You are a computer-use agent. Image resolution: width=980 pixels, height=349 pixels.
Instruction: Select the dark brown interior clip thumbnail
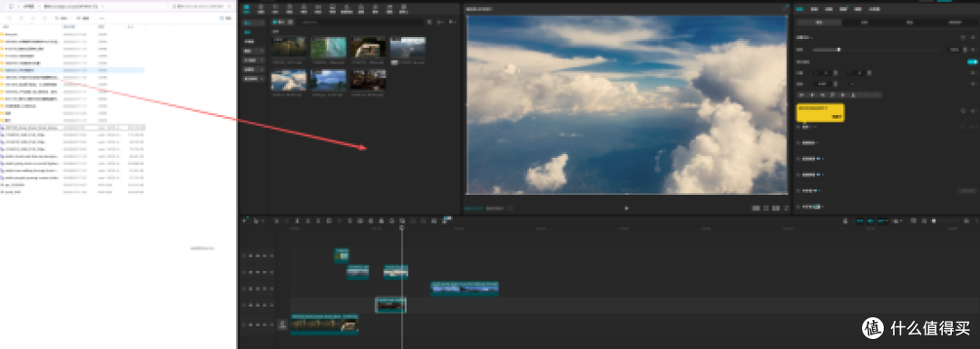coord(367,80)
